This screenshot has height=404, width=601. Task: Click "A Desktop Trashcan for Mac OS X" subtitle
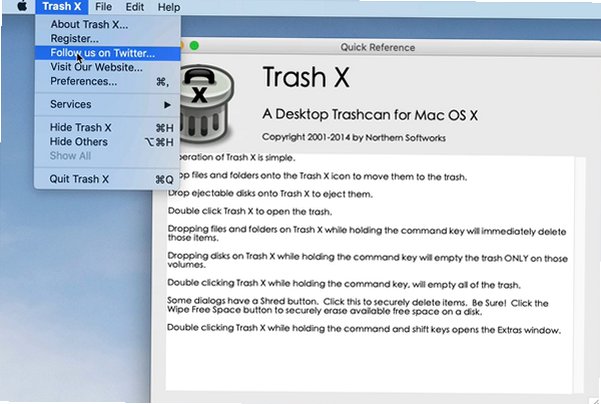tap(370, 115)
